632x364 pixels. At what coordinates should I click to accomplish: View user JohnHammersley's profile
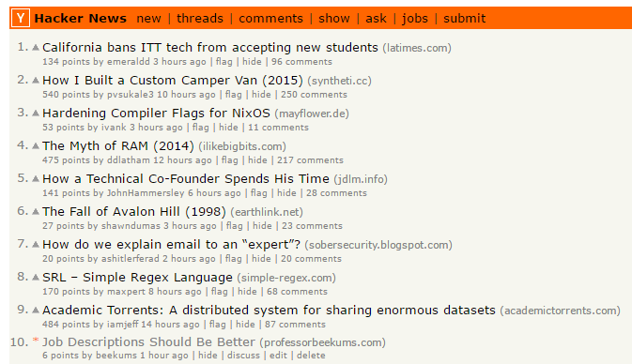click(146, 193)
